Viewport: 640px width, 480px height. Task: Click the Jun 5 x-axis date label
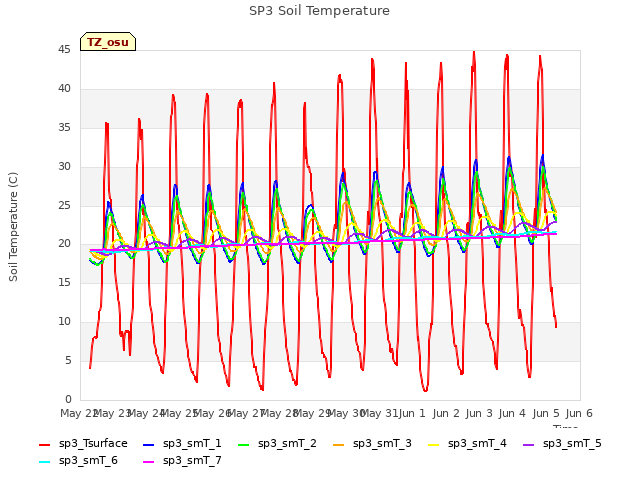[x=546, y=413]
